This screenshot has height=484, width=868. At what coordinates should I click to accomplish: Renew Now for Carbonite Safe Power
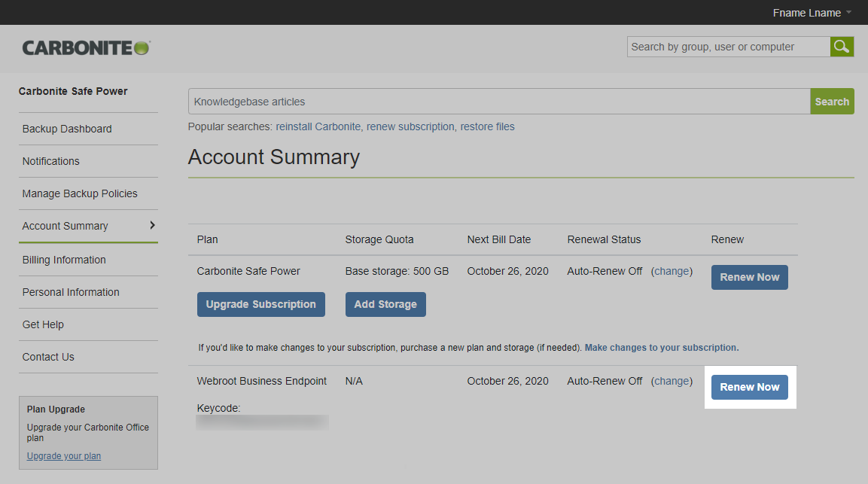(x=749, y=277)
